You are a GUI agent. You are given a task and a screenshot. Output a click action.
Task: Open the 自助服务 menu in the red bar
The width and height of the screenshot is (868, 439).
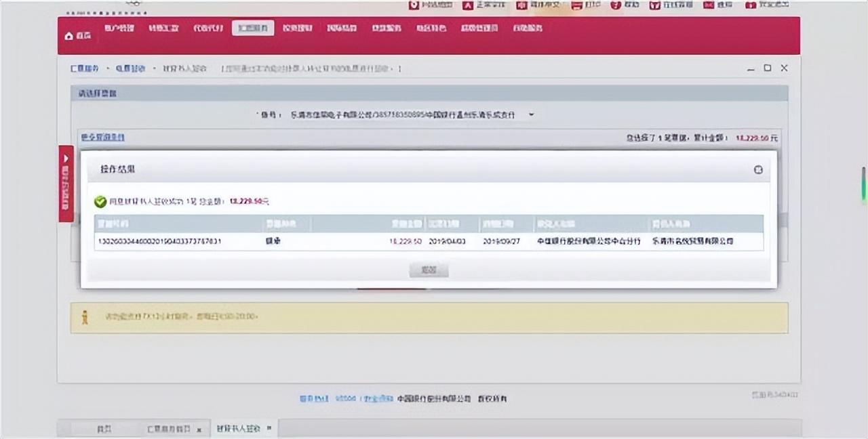(529, 28)
